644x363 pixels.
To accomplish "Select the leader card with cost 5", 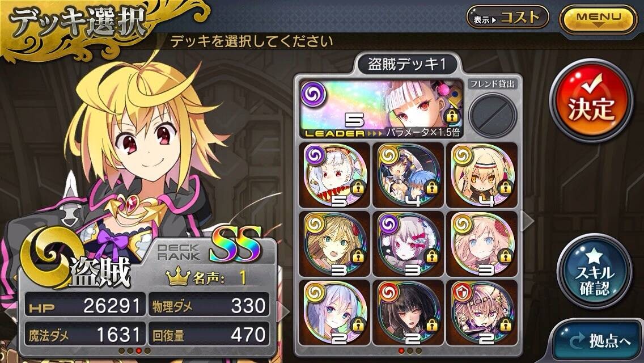I will pos(382,108).
